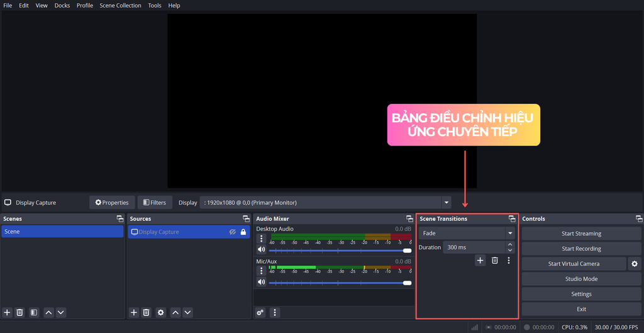Open the Docks menu
Viewport: 644px width, 333px height.
click(62, 5)
